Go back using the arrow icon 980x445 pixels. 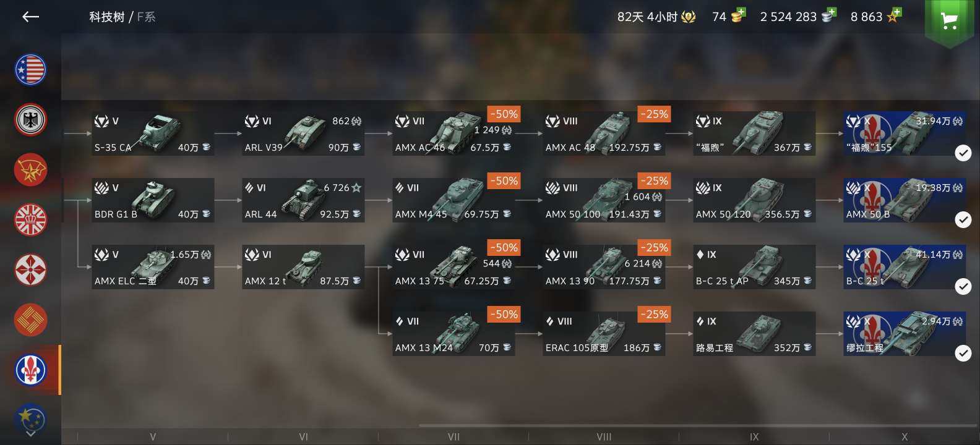[x=30, y=17]
